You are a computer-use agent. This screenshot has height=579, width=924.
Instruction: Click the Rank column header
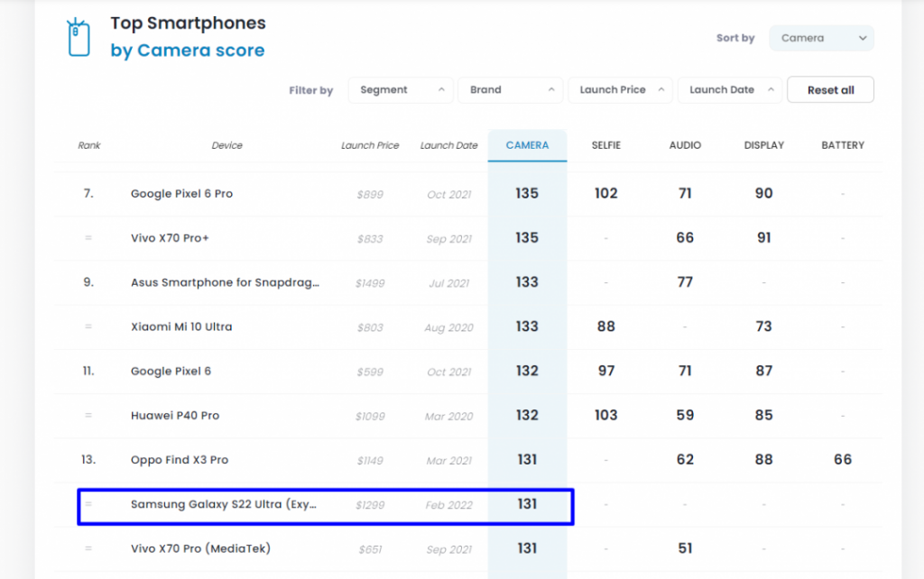click(x=89, y=145)
